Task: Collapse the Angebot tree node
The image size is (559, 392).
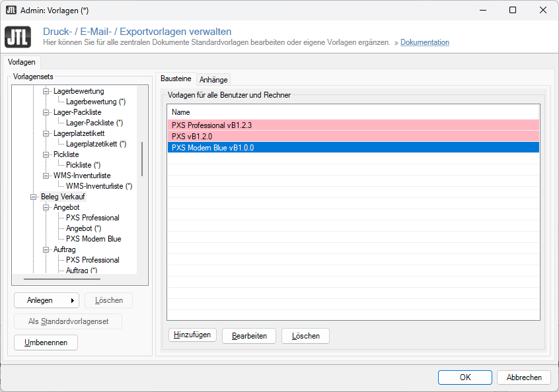Action: pos(46,207)
